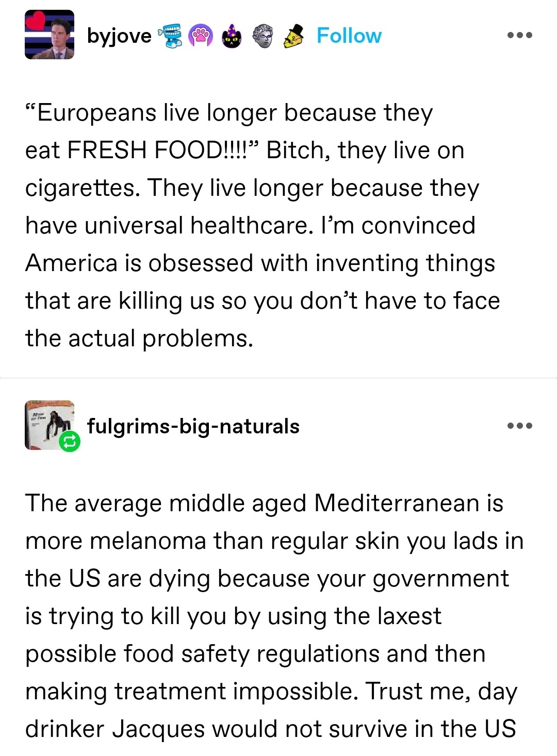The height and width of the screenshot is (756, 557).
Task: Click the stone statue head badge
Action: (x=263, y=36)
